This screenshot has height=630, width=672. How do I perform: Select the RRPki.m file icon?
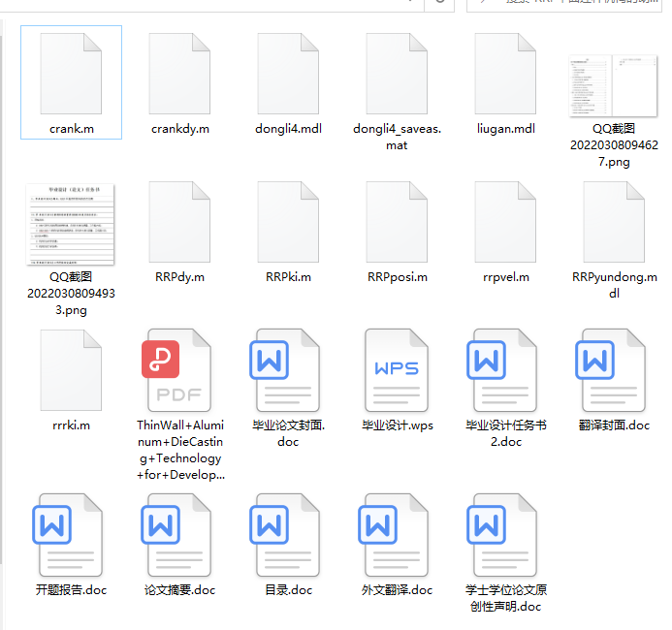[x=288, y=222]
